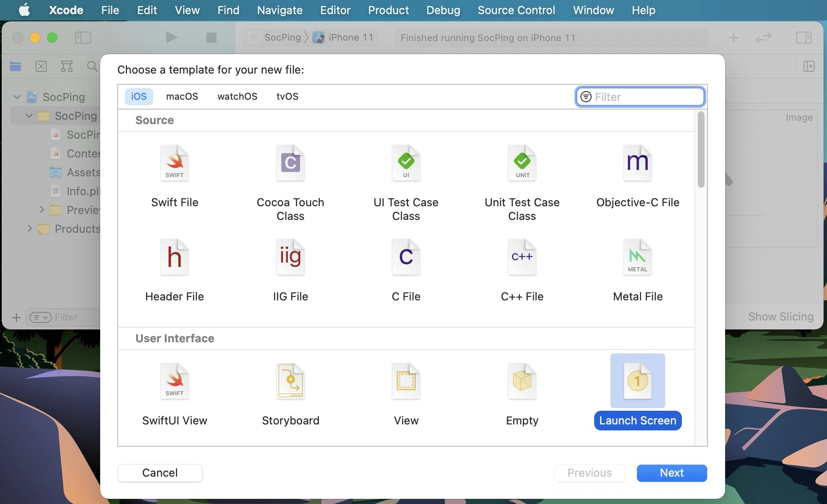Open the find navigator magnifier
Screen dimensions: 827x504
click(x=92, y=66)
